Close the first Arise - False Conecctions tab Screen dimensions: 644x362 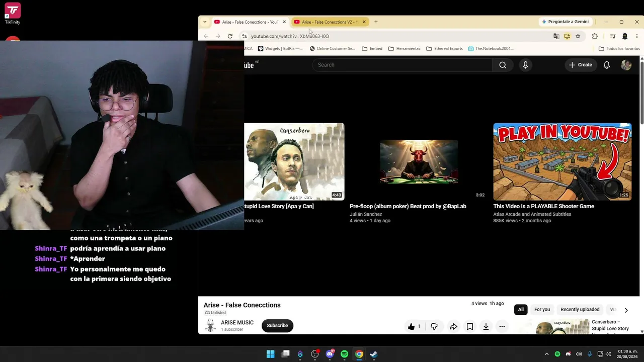pyautogui.click(x=284, y=22)
